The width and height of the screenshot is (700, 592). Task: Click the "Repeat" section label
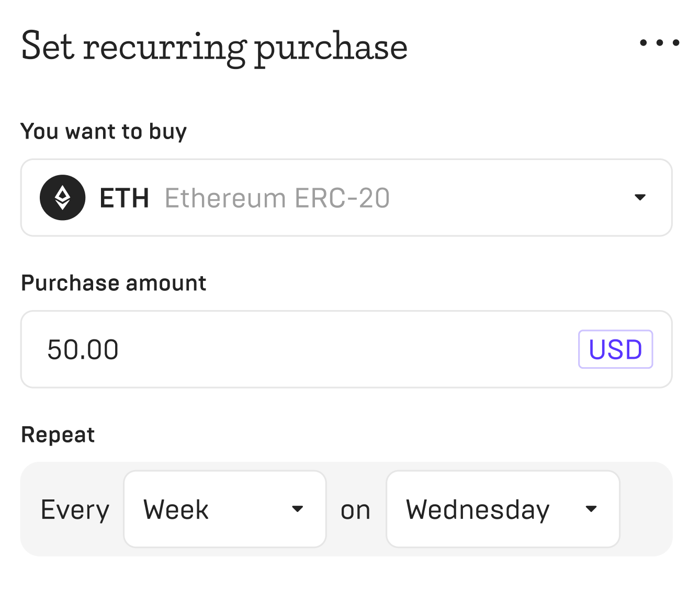(x=58, y=435)
